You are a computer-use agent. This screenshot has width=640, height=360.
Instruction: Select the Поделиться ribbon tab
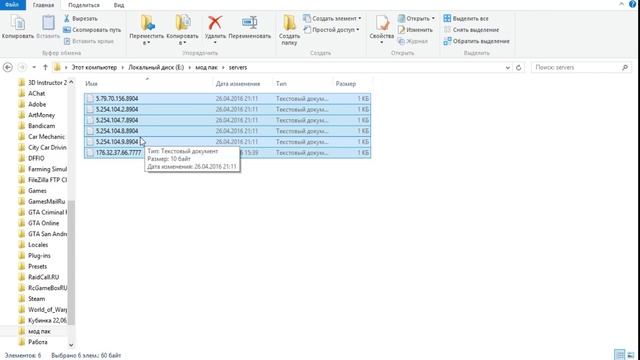[x=84, y=5]
